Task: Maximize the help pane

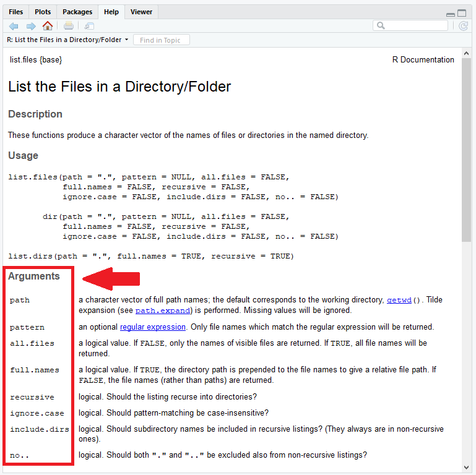Action: [462, 13]
